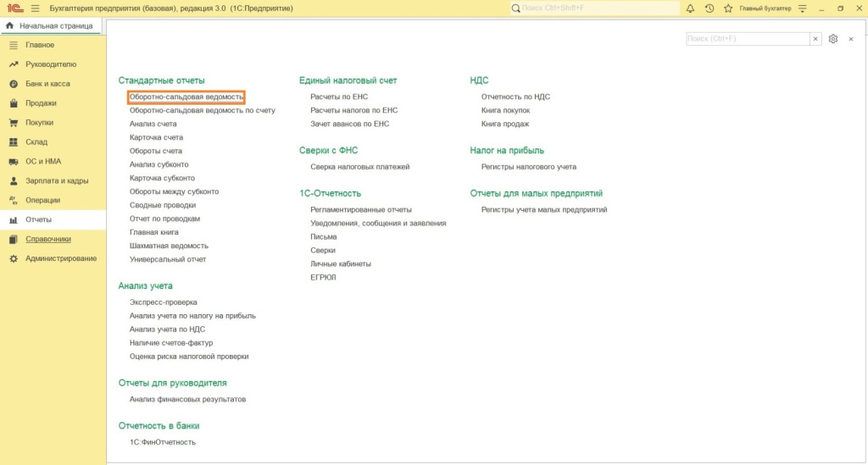Open Оборотно-сальдовая ведомость report

(186, 97)
